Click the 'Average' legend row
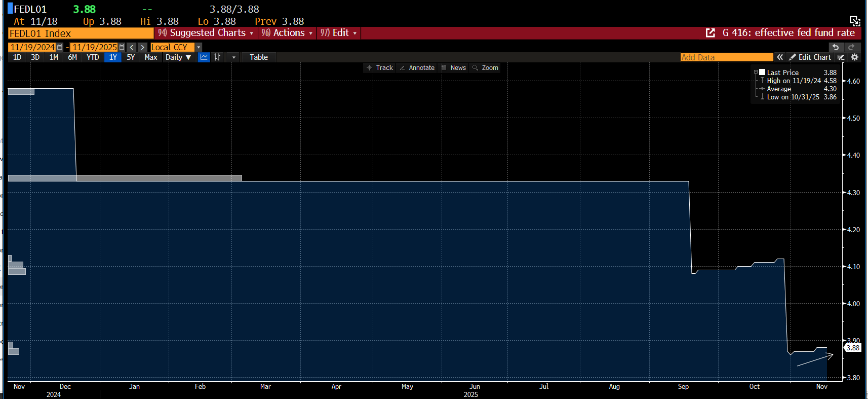The height and width of the screenshot is (399, 868). (x=799, y=89)
